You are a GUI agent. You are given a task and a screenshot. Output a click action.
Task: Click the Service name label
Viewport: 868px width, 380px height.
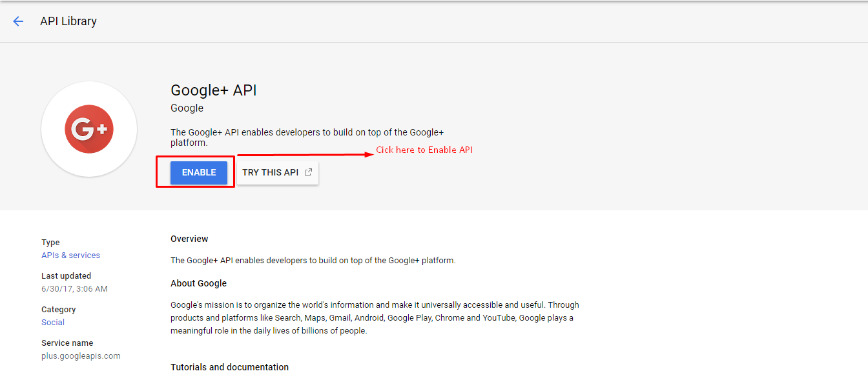click(x=67, y=343)
